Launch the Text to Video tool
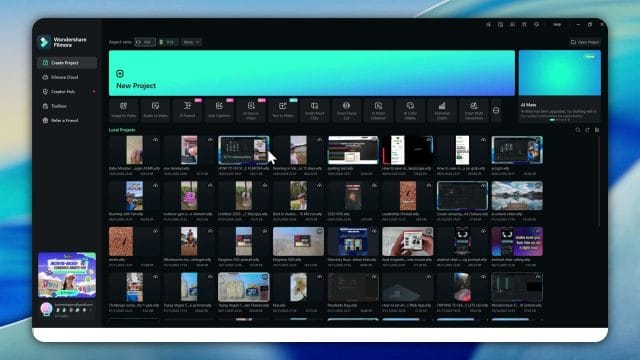Viewport: 640px width, 360px height. pos(282,110)
